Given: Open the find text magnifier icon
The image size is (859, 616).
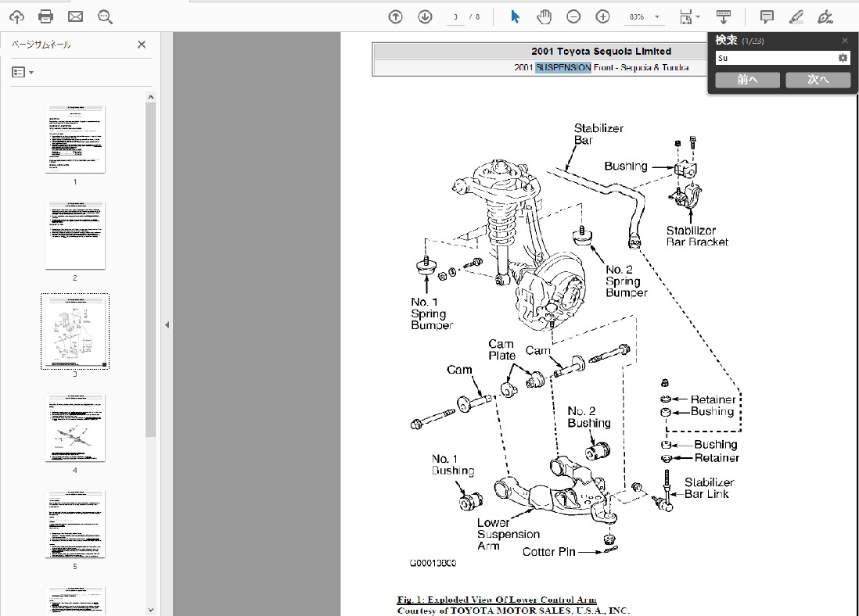Looking at the screenshot, I should 105,17.
